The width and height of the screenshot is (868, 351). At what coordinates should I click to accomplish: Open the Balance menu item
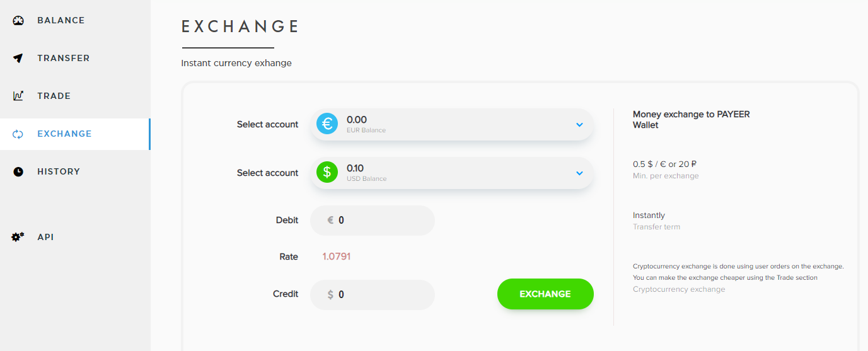click(x=61, y=20)
